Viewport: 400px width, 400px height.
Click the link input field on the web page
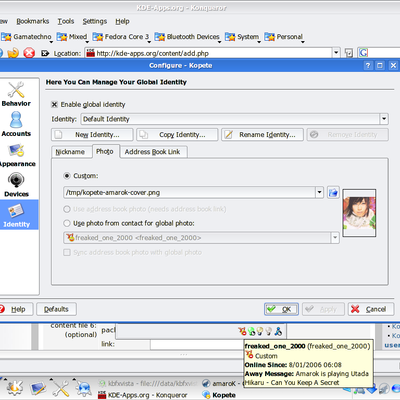click(x=197, y=344)
